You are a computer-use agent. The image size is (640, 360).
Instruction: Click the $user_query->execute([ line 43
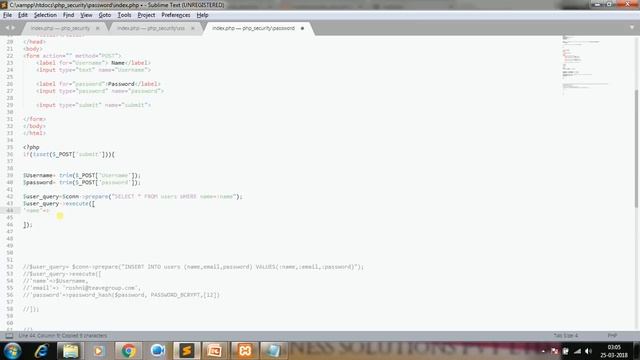59,204
